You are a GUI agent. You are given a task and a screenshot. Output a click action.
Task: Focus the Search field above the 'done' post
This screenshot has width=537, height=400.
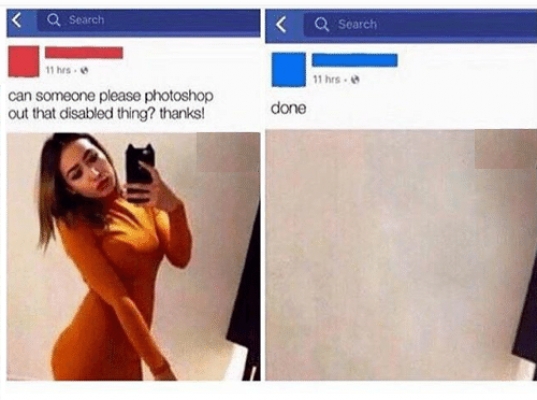(420, 24)
